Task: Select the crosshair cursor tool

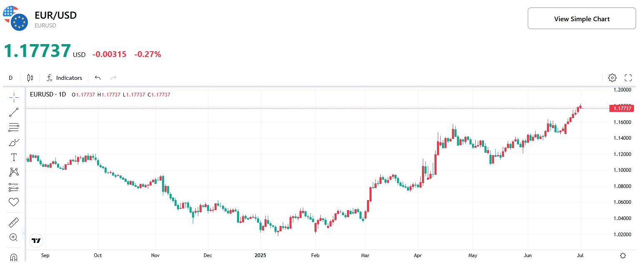Action: tap(14, 97)
